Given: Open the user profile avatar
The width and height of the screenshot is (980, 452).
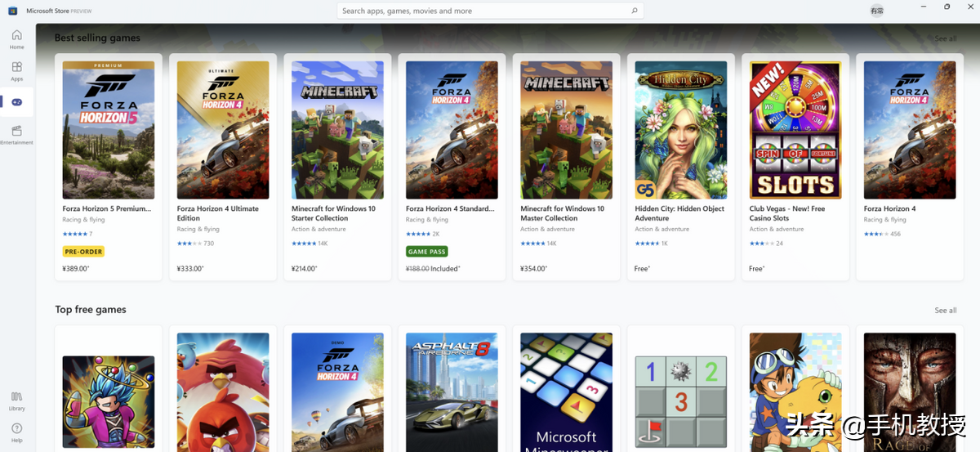Looking at the screenshot, I should [x=877, y=11].
